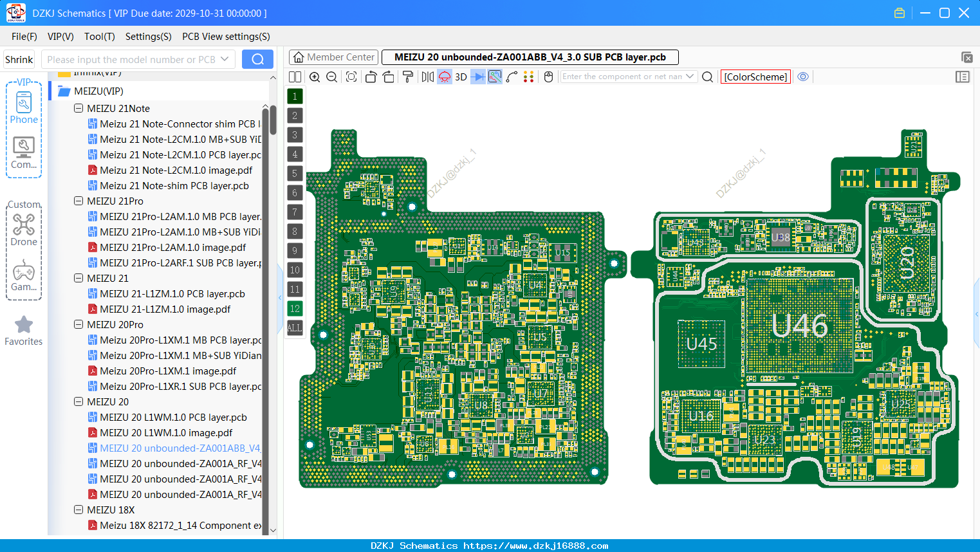Zoom out of the PCB view
Image resolution: width=980 pixels, height=552 pixels.
pyautogui.click(x=332, y=77)
